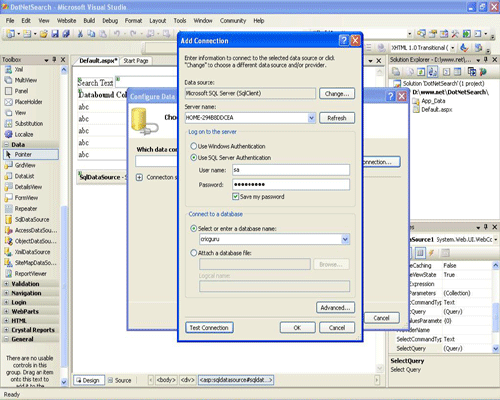Image resolution: width=500 pixels, height=400 pixels.
Task: Click Cancel in Add Connection dialog
Action: click(x=337, y=327)
